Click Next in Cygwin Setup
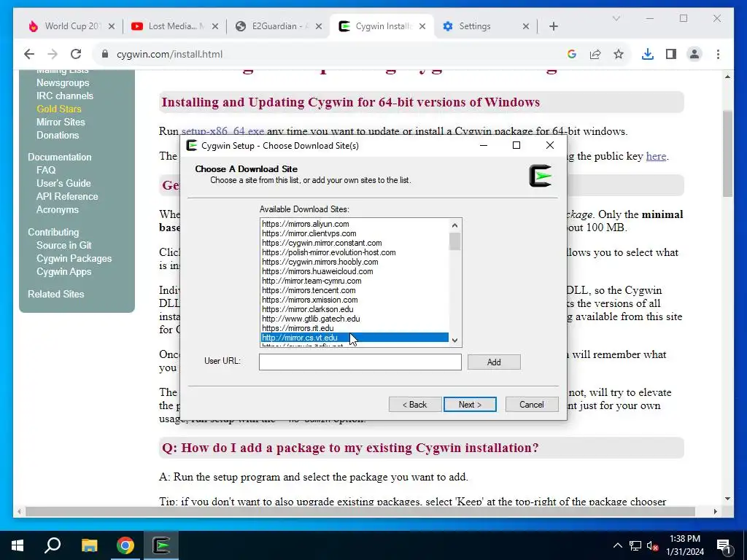 pyautogui.click(x=470, y=404)
